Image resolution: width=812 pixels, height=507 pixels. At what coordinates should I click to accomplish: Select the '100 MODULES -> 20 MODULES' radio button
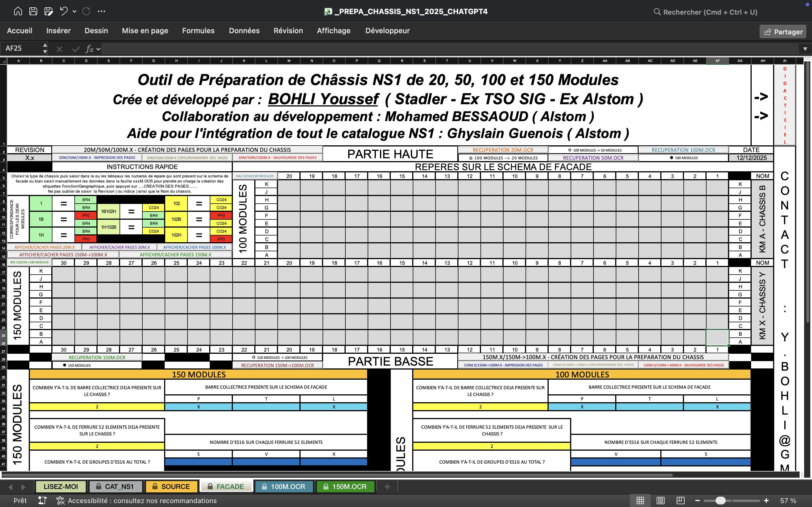pos(471,158)
